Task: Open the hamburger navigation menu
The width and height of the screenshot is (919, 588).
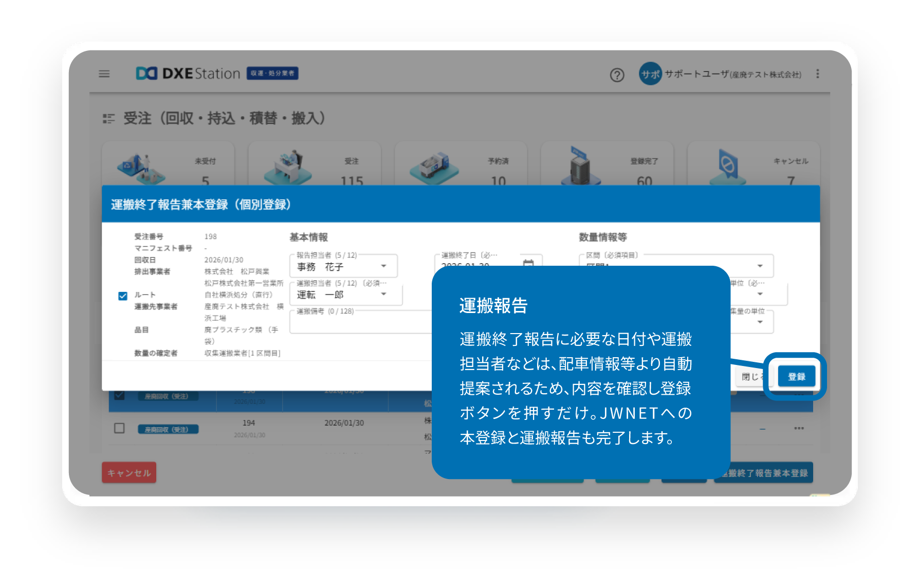Action: pos(104,74)
